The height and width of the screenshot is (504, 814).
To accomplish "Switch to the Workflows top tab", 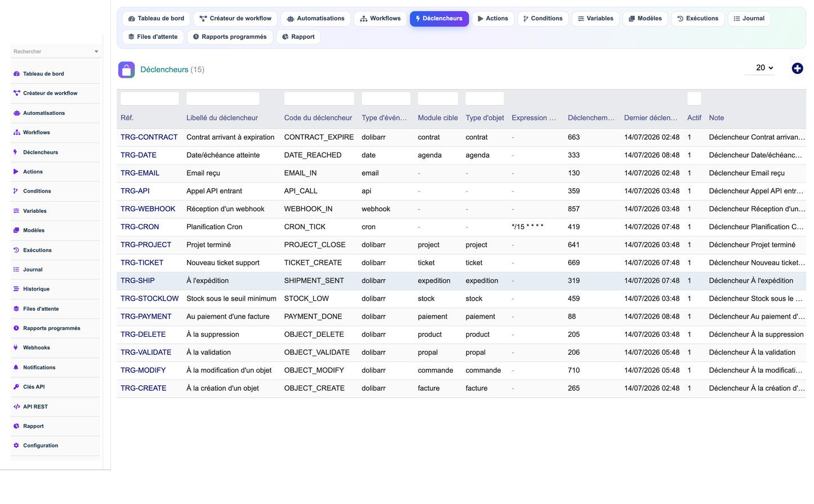I will (x=380, y=19).
